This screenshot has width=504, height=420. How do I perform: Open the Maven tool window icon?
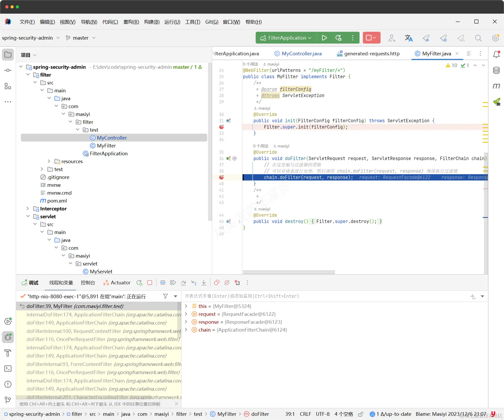496,86
